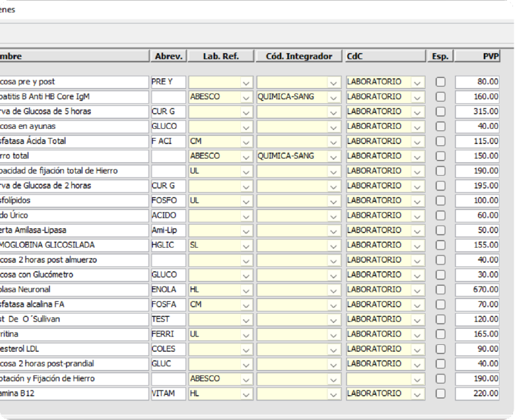515x420 pixels.
Task: Click the Lab. Ref. column header
Action: point(221,56)
